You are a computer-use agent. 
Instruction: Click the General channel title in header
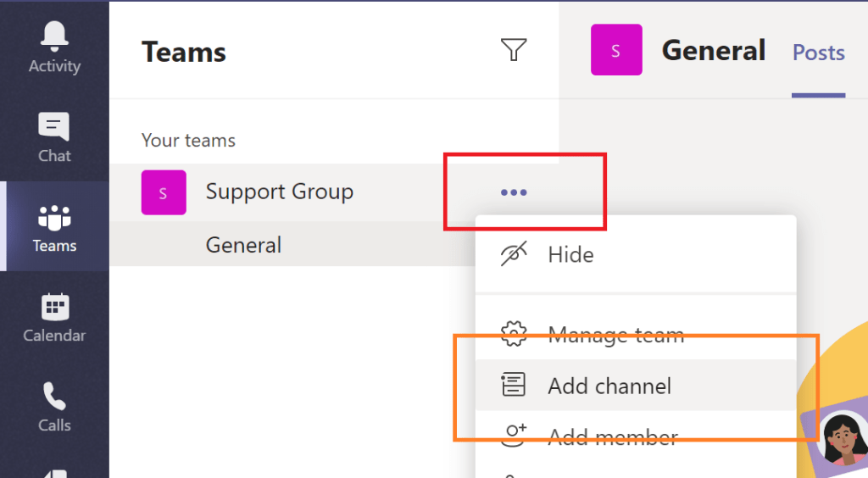pyautogui.click(x=713, y=51)
